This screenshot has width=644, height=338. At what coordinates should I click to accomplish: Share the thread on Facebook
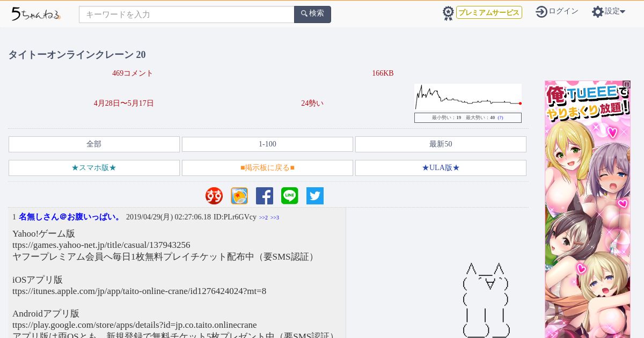(265, 196)
